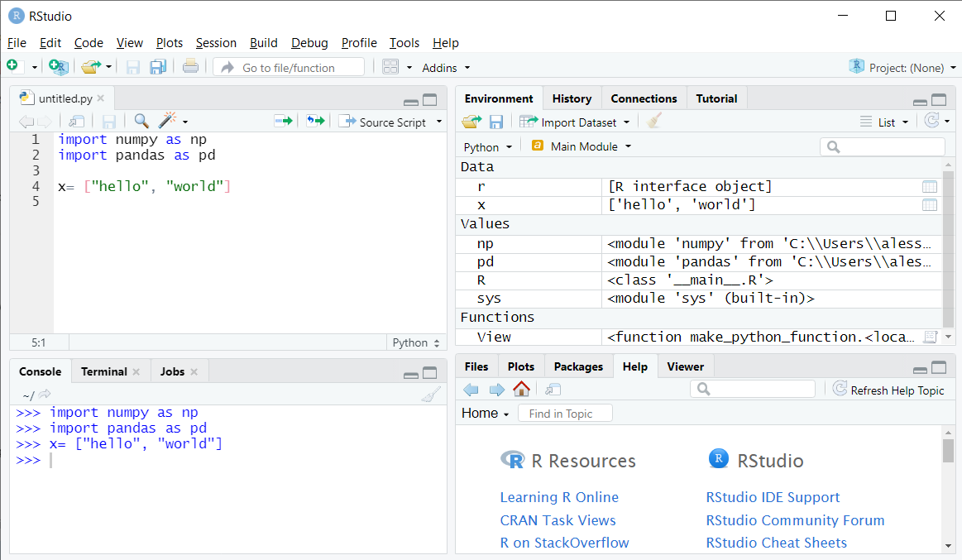Click the Re-run previous code icon
Screen dimensions: 962x560
point(315,122)
